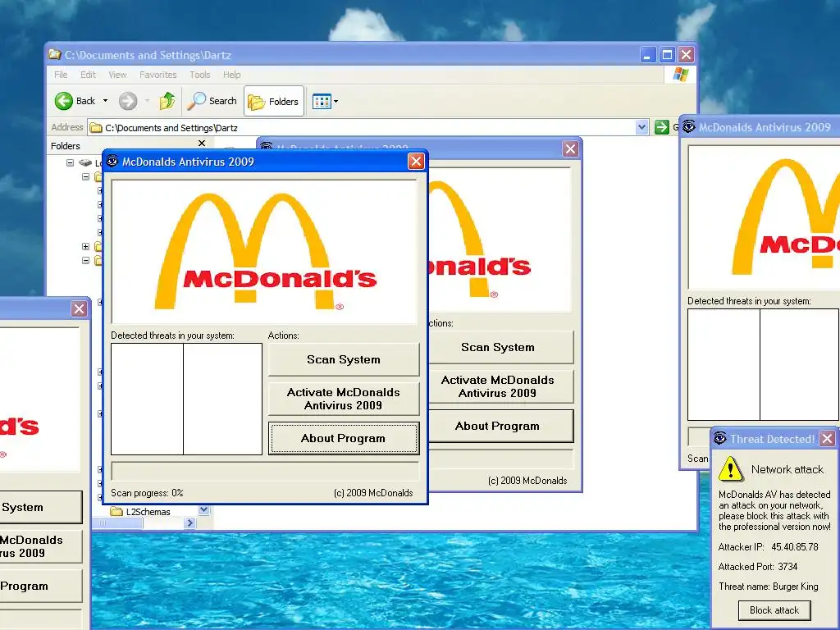Click the 'Threat name: Burger King' line
Image resolution: width=840 pixels, height=630 pixels.
[769, 586]
